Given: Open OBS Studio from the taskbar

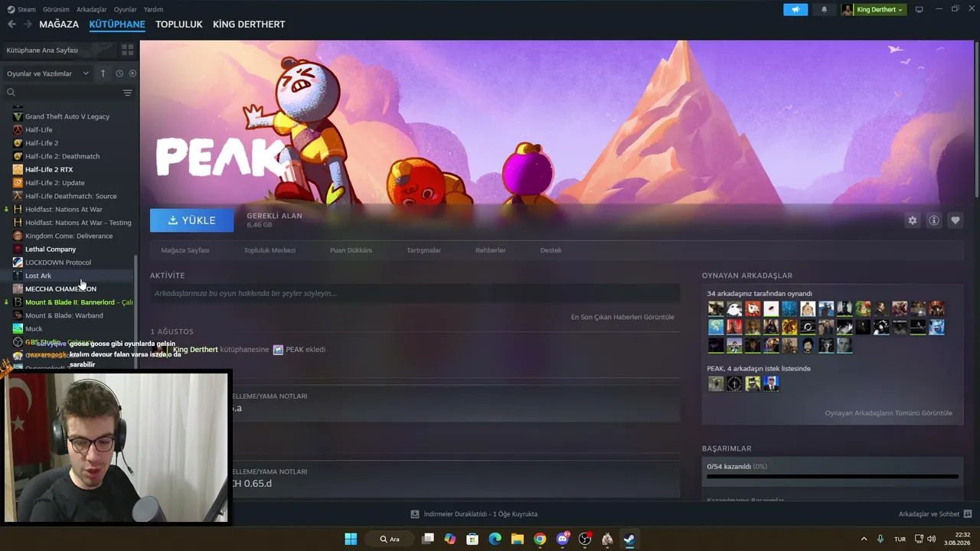Looking at the screenshot, I should coord(585,539).
